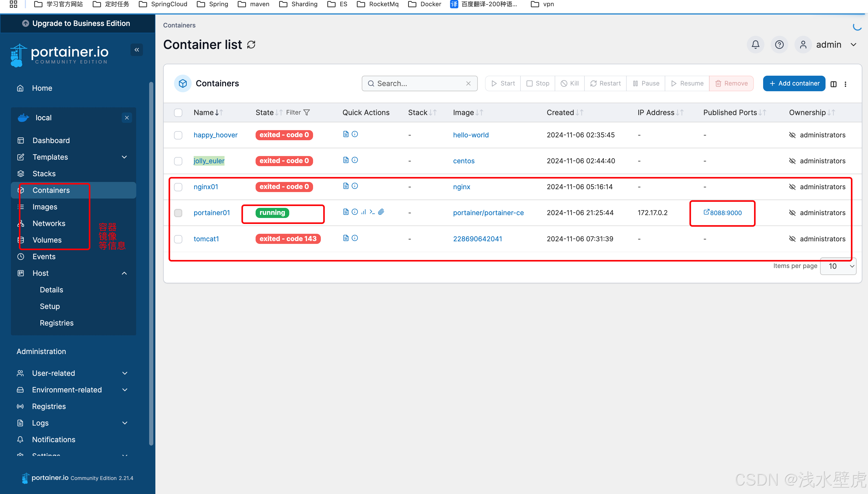Open the notifications bell icon
Viewport: 868px width, 494px height.
755,44
